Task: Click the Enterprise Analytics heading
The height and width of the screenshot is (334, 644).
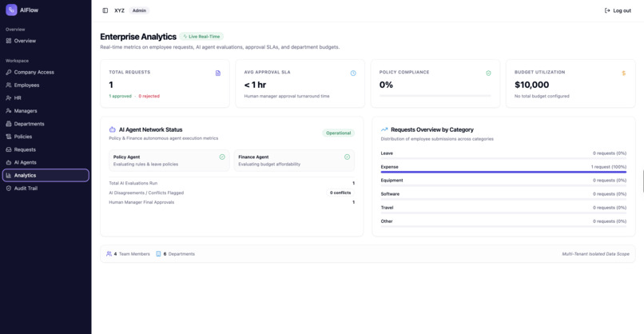Action: pos(138,37)
